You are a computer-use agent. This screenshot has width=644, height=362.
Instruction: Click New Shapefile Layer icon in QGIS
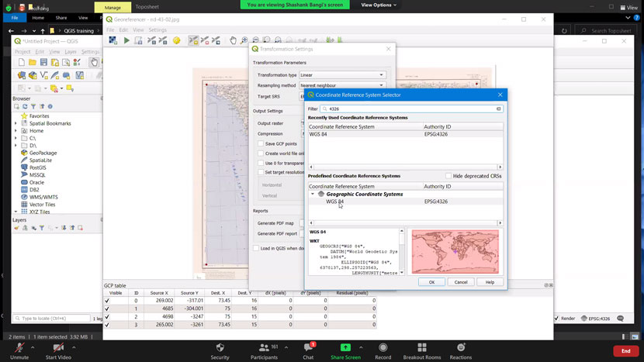point(43,75)
